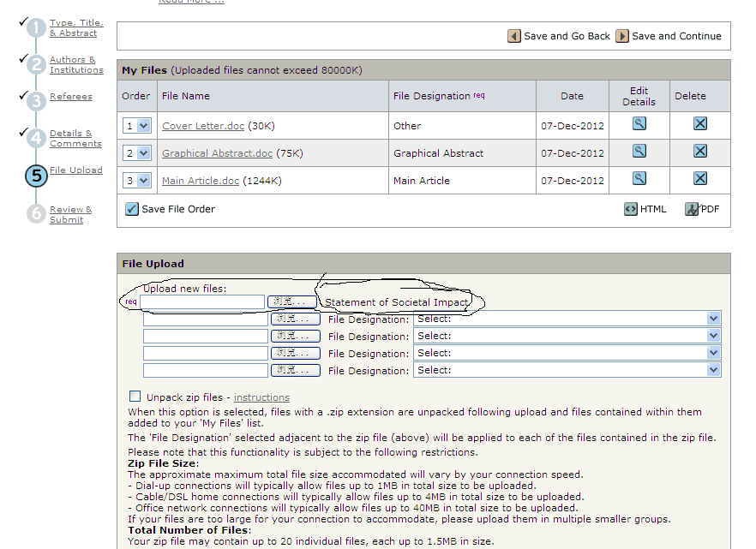Click the fifth file path input field

coord(206,370)
